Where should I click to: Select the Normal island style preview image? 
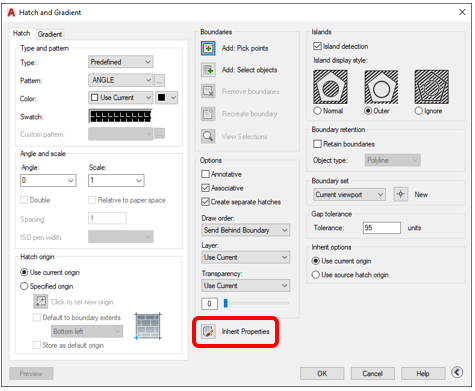click(x=330, y=87)
